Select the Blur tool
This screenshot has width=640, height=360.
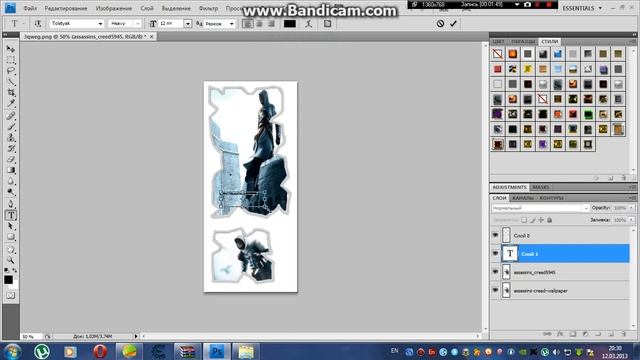11,181
